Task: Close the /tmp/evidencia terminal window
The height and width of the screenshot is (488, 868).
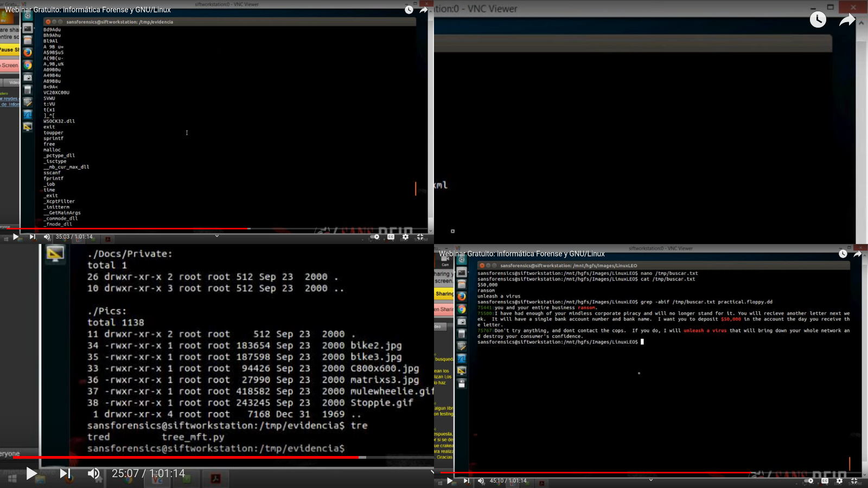Action: coord(48,22)
